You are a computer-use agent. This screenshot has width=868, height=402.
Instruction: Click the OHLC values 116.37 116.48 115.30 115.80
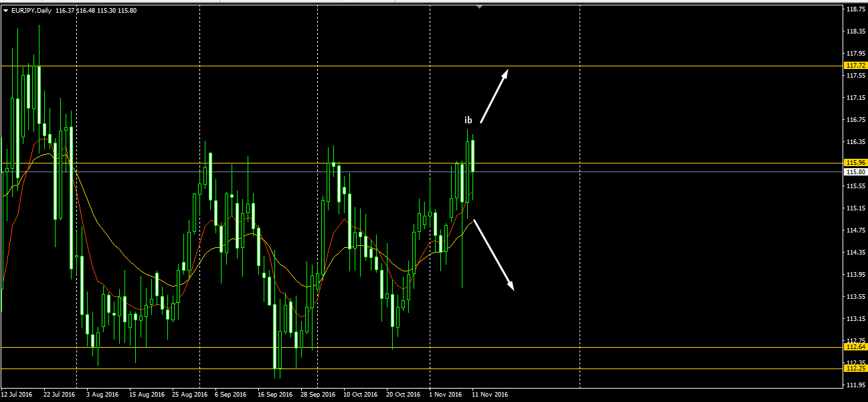(x=97, y=11)
